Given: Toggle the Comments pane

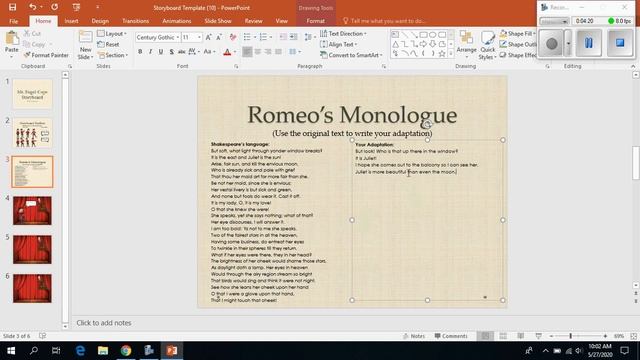Looking at the screenshot, I should (x=451, y=336).
